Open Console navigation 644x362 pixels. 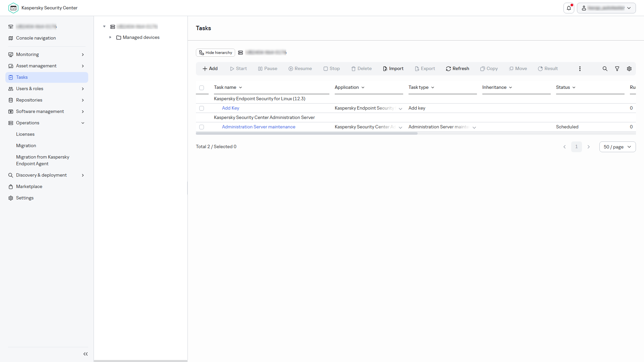(x=36, y=38)
